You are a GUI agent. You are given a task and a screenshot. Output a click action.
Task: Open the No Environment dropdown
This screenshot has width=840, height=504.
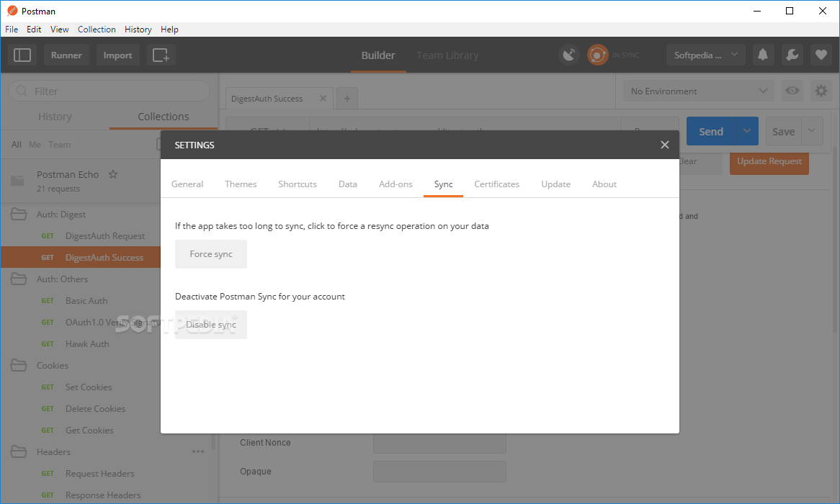pyautogui.click(x=699, y=91)
